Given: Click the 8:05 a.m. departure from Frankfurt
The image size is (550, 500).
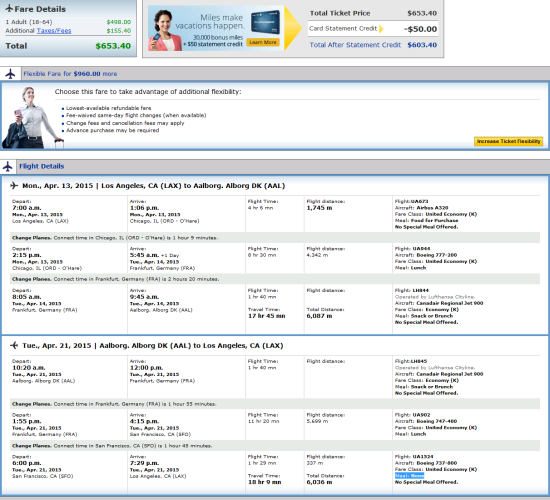Looking at the screenshot, I should (x=27, y=297).
